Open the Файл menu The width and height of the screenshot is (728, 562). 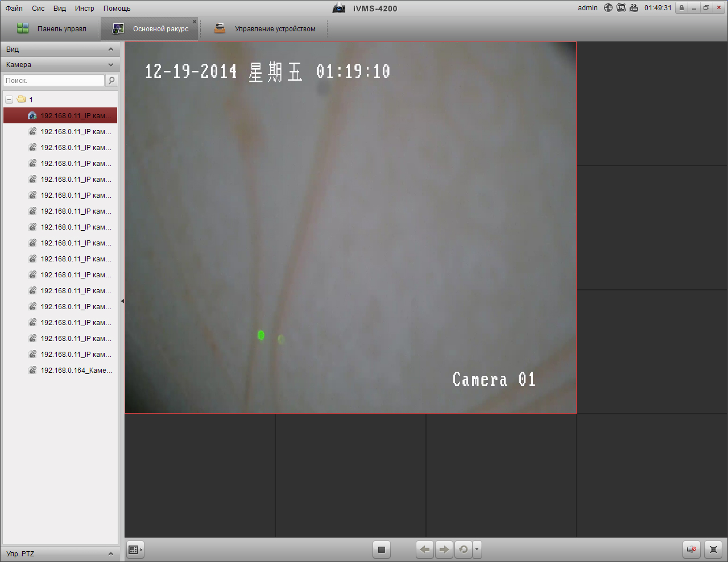coord(14,8)
